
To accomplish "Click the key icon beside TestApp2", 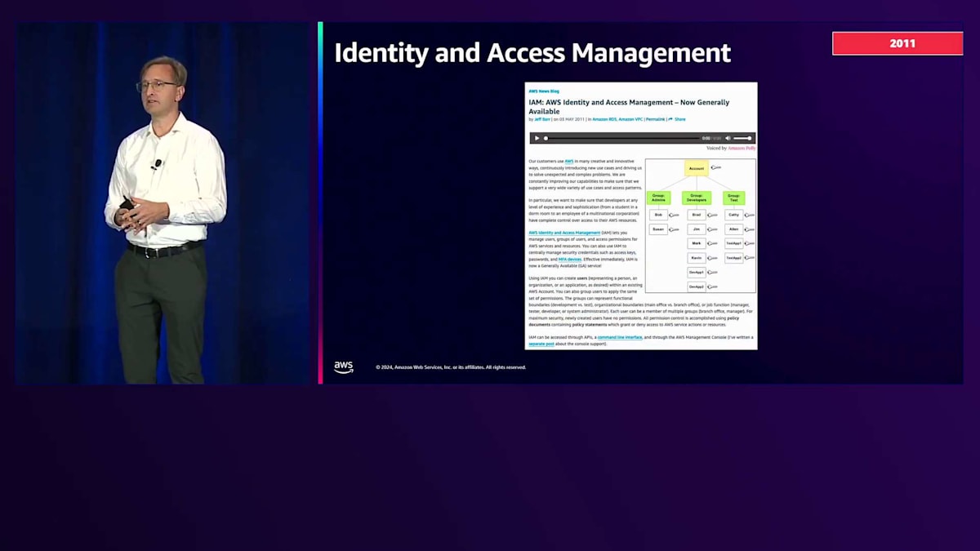I will pyautogui.click(x=750, y=257).
